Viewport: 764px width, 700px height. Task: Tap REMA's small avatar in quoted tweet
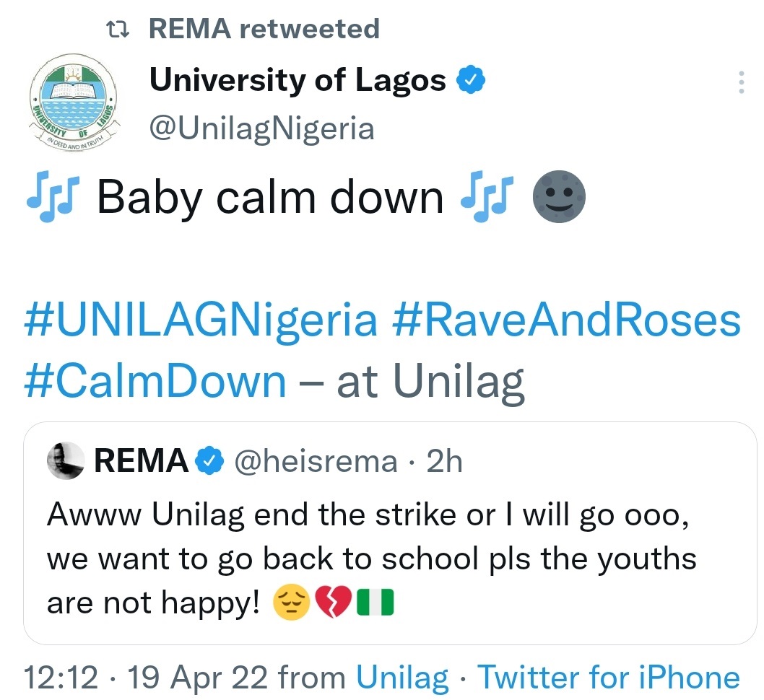[66, 462]
